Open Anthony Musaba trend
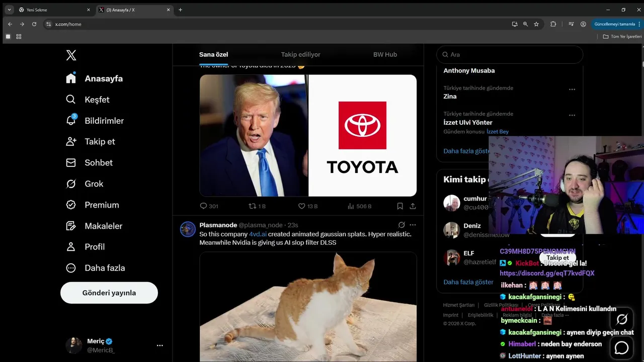The height and width of the screenshot is (362, 644). [469, 71]
